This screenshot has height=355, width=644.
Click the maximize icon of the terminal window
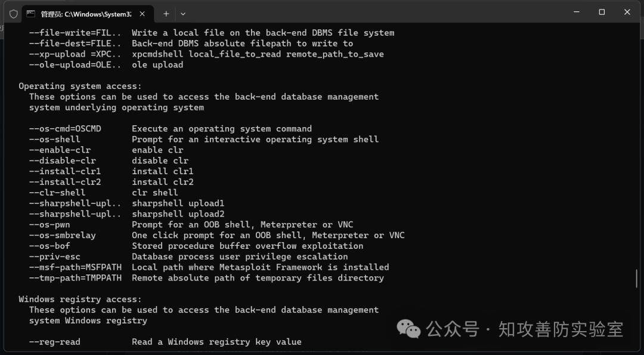point(602,12)
